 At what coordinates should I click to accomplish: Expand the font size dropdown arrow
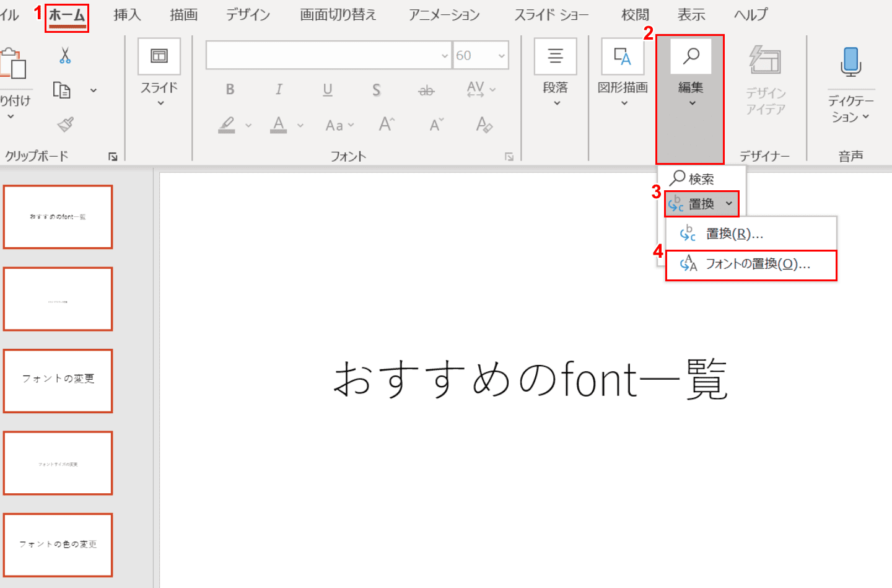(x=501, y=56)
